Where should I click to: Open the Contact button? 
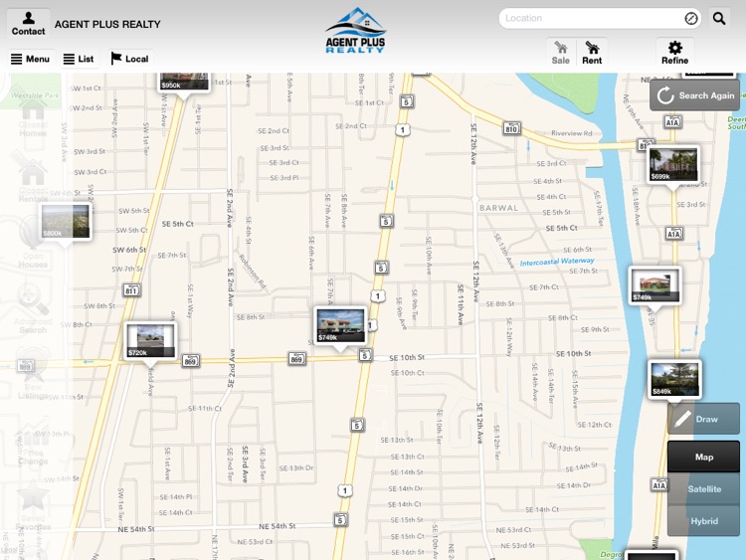pyautogui.click(x=28, y=23)
